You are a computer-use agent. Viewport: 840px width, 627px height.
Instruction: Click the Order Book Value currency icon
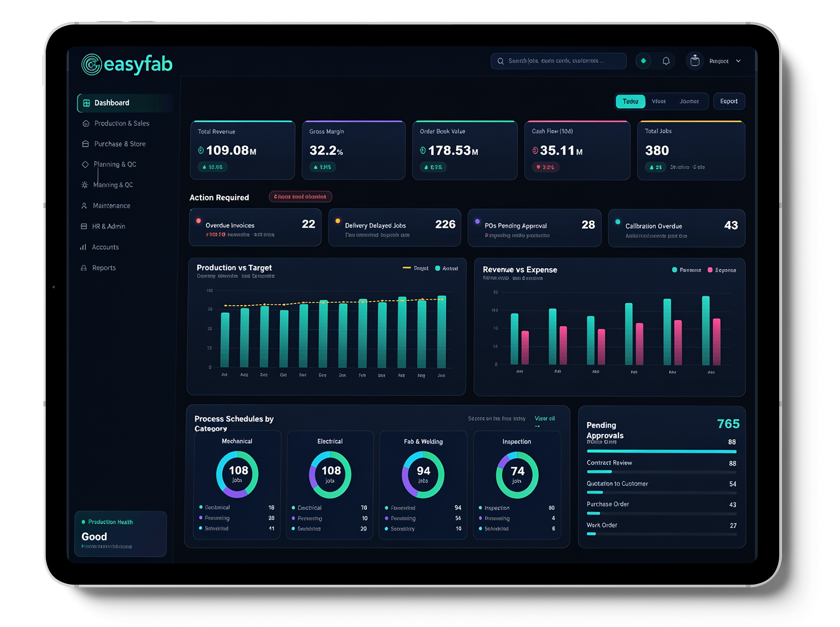click(423, 150)
